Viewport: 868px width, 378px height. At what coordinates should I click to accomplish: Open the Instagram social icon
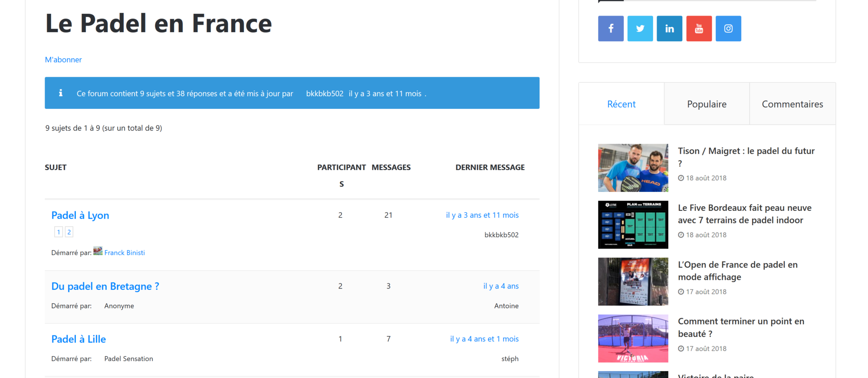click(x=728, y=29)
